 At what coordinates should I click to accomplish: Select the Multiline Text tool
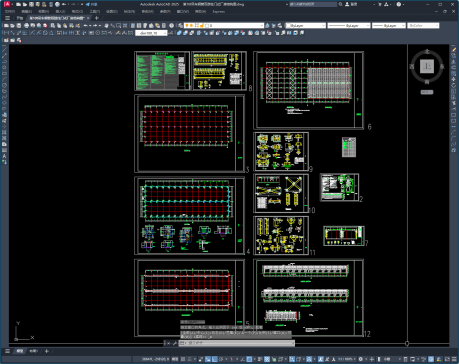click(4, 156)
